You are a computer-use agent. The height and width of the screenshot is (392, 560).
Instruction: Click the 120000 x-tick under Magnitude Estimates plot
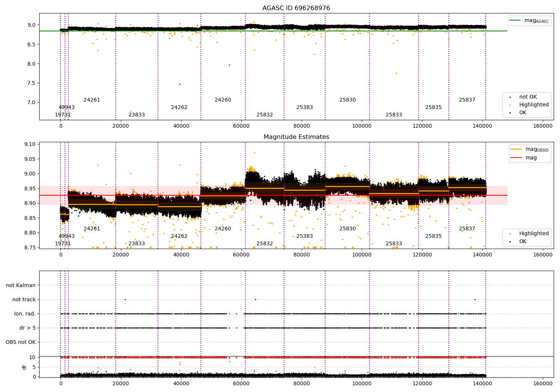[x=422, y=255]
